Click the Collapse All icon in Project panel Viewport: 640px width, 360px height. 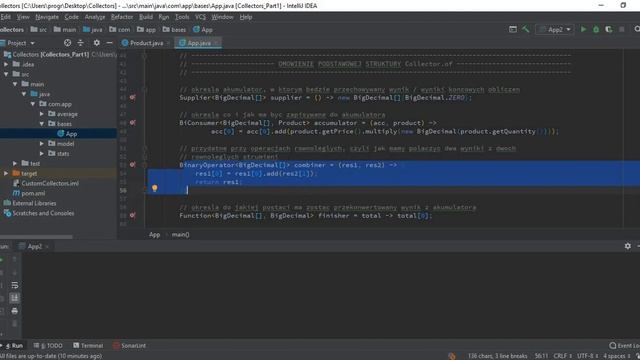coord(80,43)
